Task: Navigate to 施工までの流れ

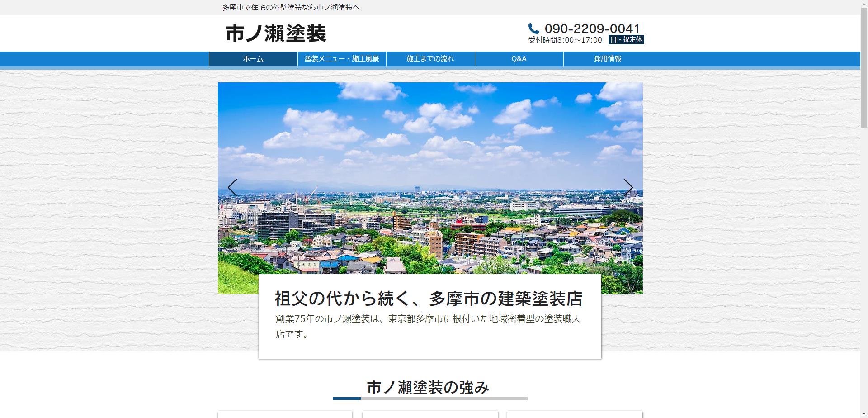Action: [430, 58]
